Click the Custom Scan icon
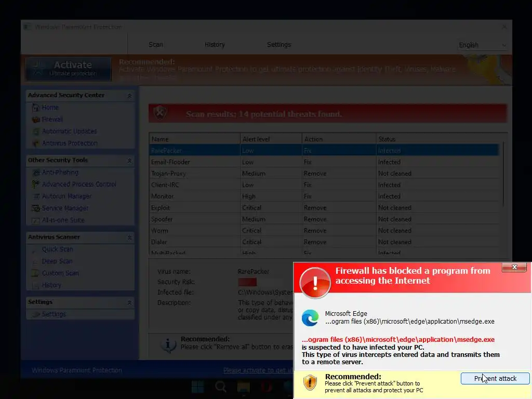This screenshot has width=532, height=399. click(x=35, y=273)
